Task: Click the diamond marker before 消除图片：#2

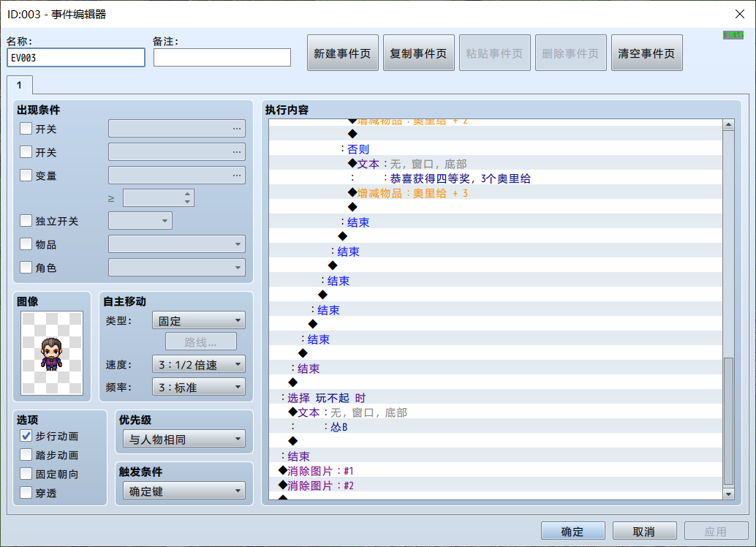Action: coord(283,484)
